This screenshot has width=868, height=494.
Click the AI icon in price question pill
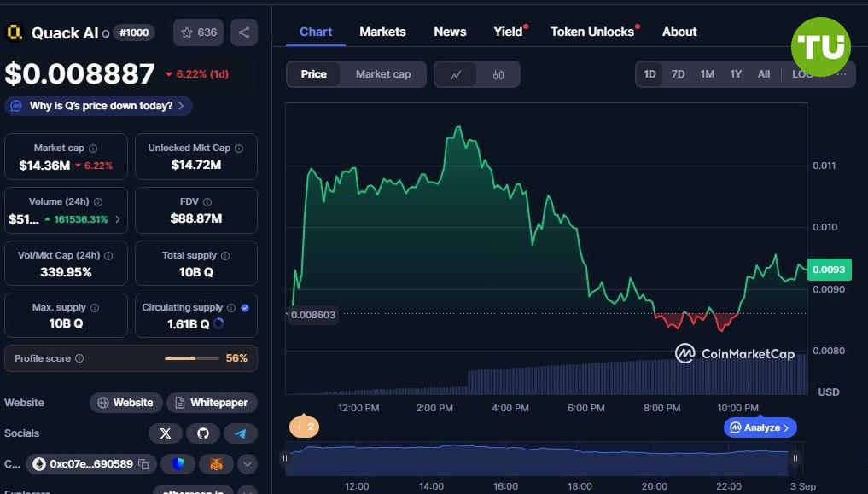16,106
